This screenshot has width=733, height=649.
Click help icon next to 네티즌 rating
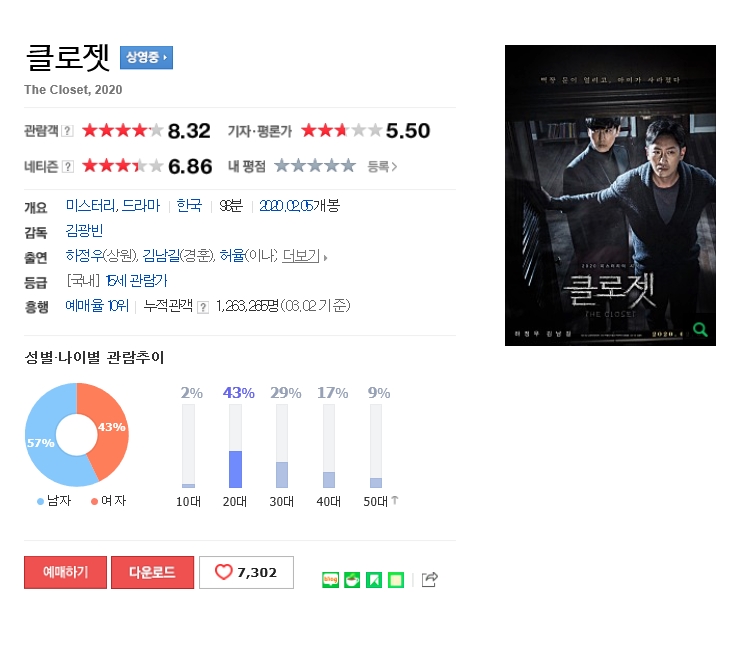point(68,166)
